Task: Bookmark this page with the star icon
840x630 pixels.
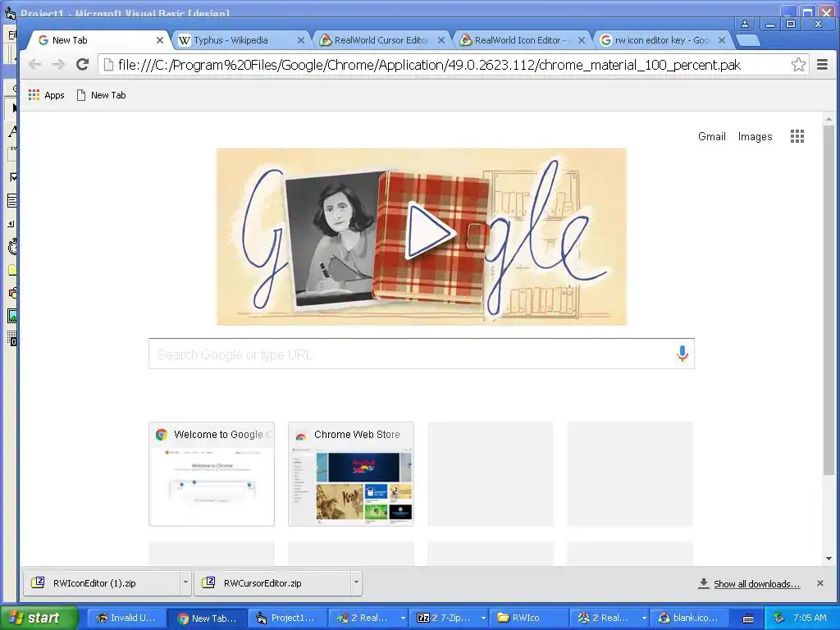Action: click(798, 65)
